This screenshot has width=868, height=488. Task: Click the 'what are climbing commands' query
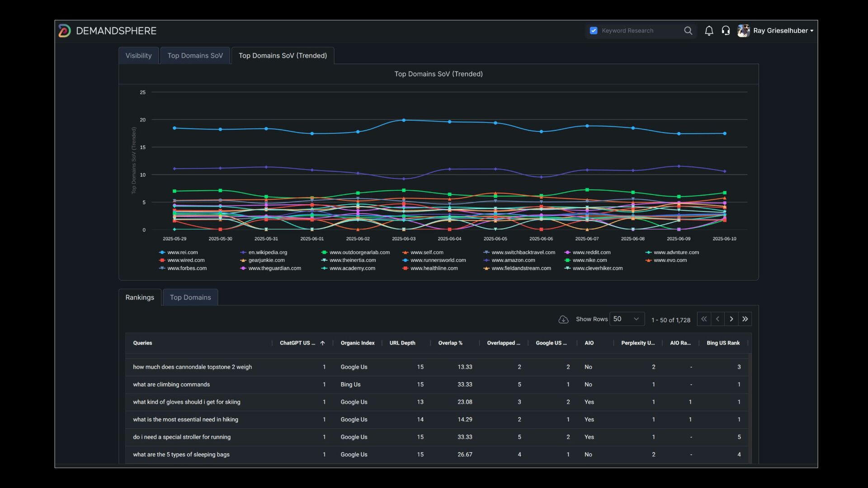[x=171, y=385]
